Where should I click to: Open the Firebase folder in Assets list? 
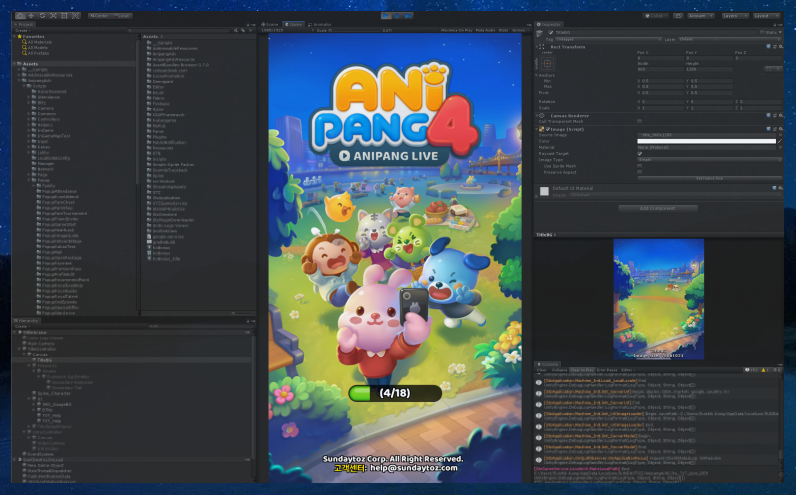pos(157,104)
